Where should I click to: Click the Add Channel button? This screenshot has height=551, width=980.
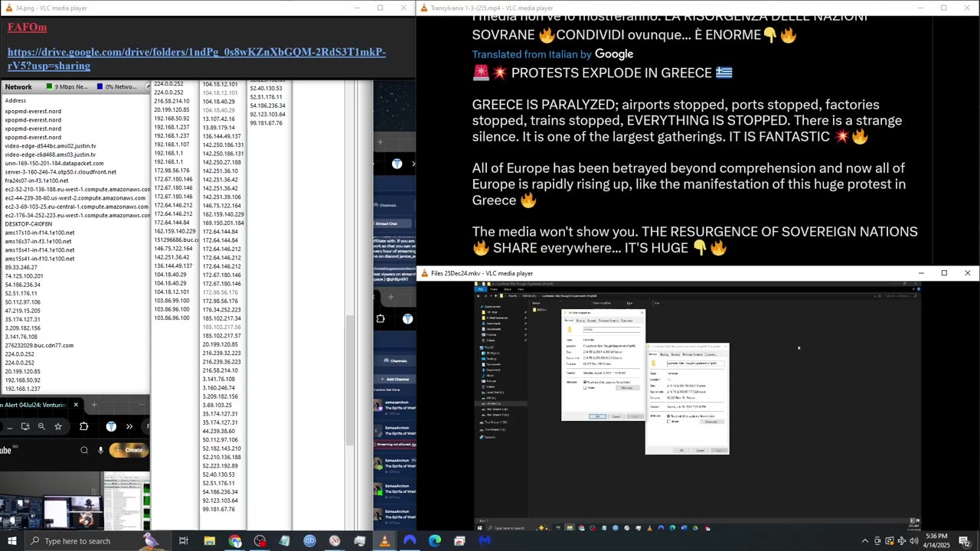pyautogui.click(x=394, y=379)
